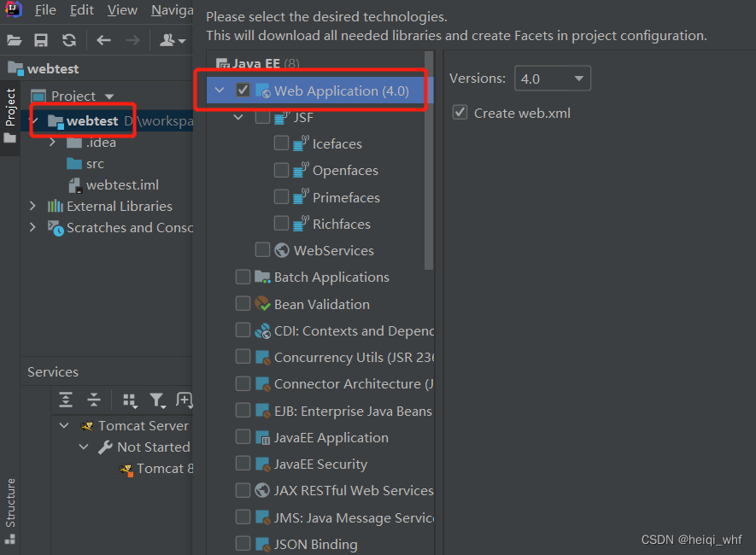Enable the Icefaces checkbox
The height and width of the screenshot is (555, 756).
tap(281, 143)
